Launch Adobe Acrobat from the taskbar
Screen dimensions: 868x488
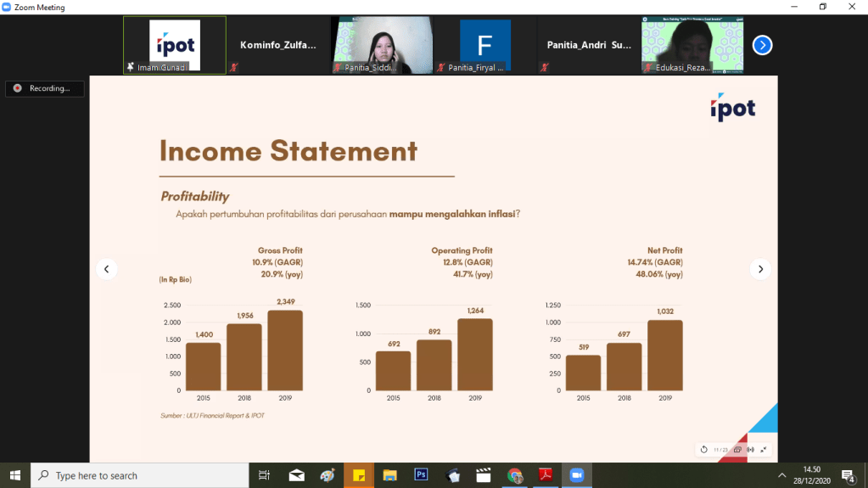546,475
